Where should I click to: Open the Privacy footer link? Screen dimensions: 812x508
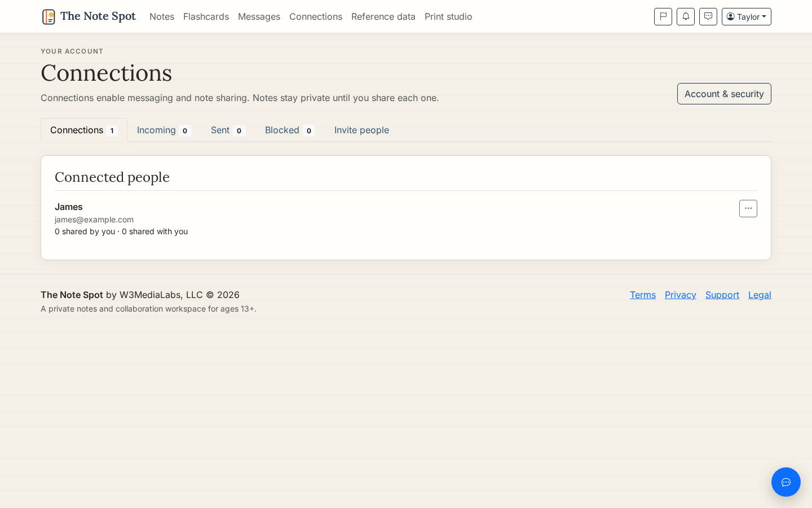pyautogui.click(x=681, y=295)
